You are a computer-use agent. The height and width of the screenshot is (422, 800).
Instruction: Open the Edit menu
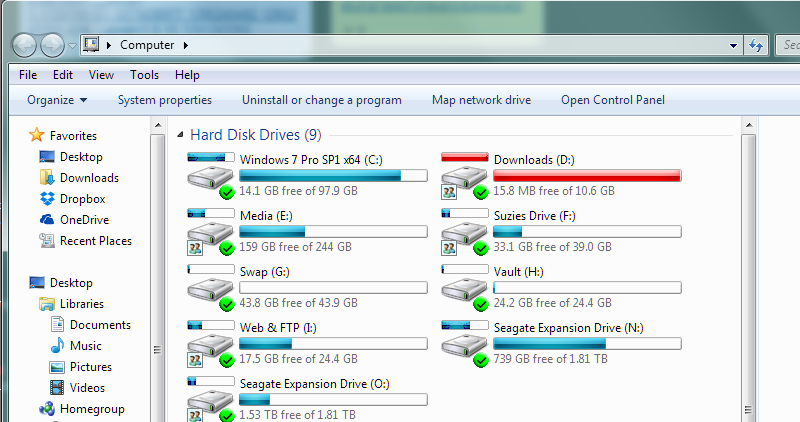click(63, 75)
